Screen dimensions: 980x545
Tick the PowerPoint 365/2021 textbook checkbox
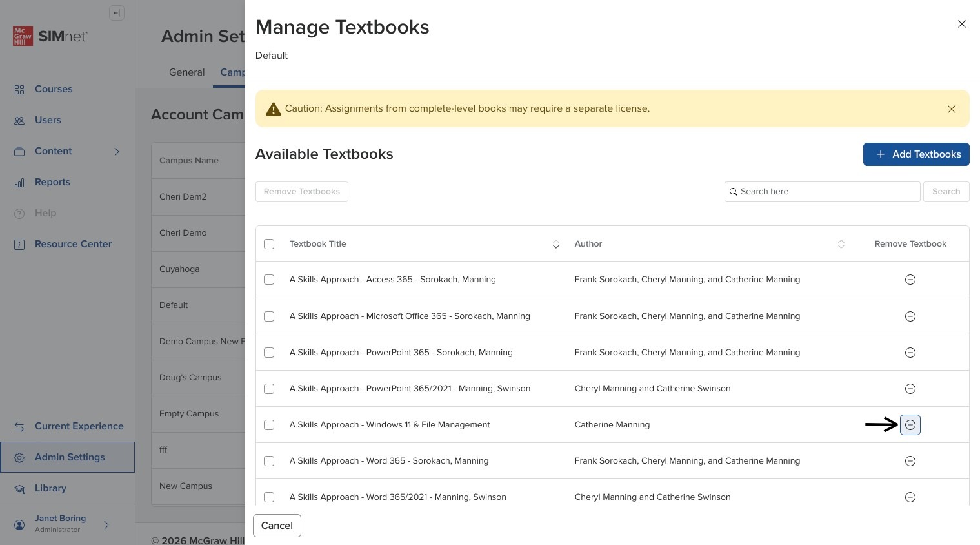point(269,389)
